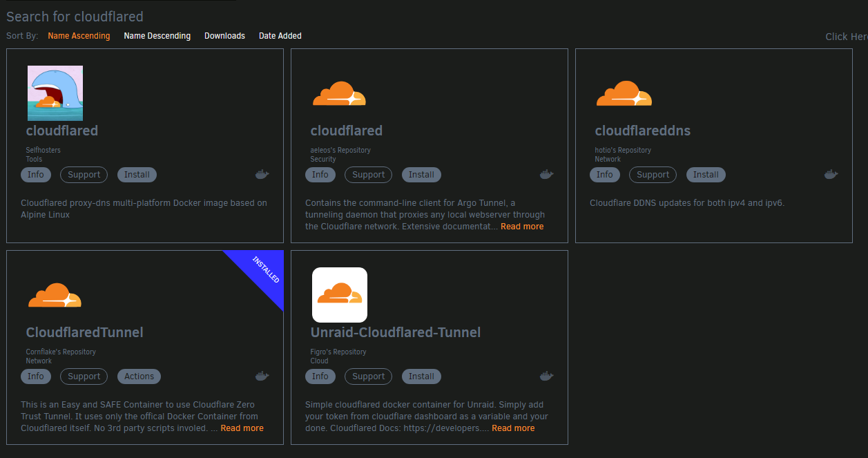Click the 'Click Here' link at right
This screenshot has width=868, height=458.
click(847, 37)
